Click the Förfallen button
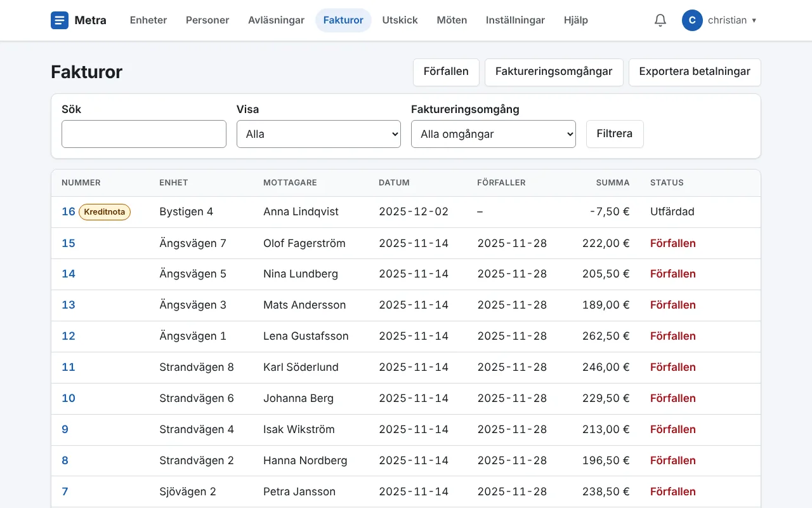 click(446, 72)
